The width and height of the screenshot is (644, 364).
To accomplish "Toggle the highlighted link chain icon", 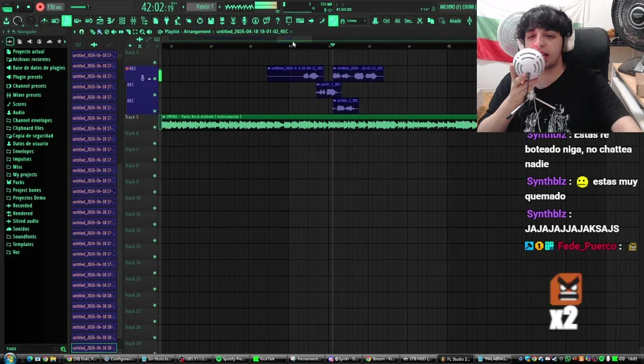I will [x=333, y=21].
